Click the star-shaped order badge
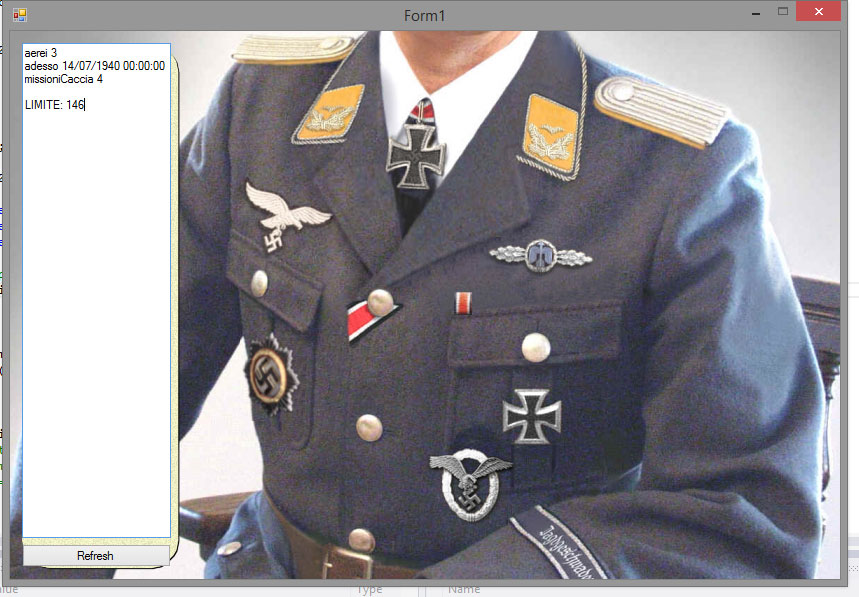Viewport: 859px width, 597px height. pyautogui.click(x=271, y=375)
